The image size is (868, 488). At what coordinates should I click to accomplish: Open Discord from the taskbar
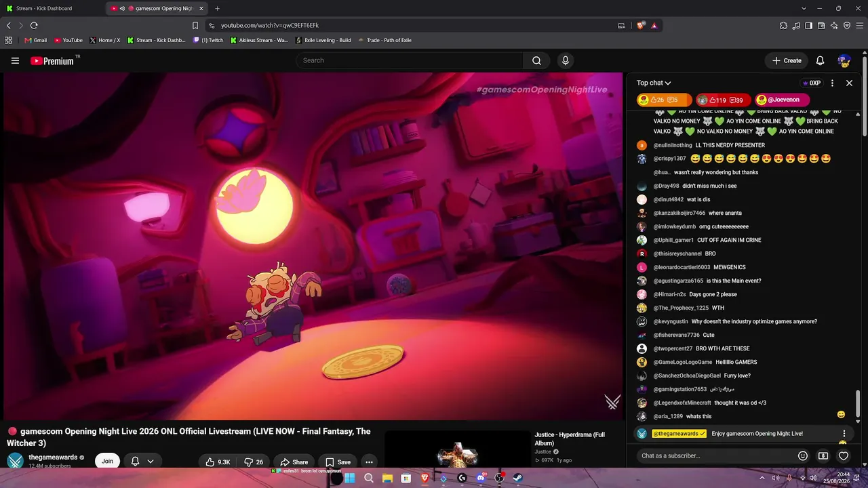click(481, 478)
